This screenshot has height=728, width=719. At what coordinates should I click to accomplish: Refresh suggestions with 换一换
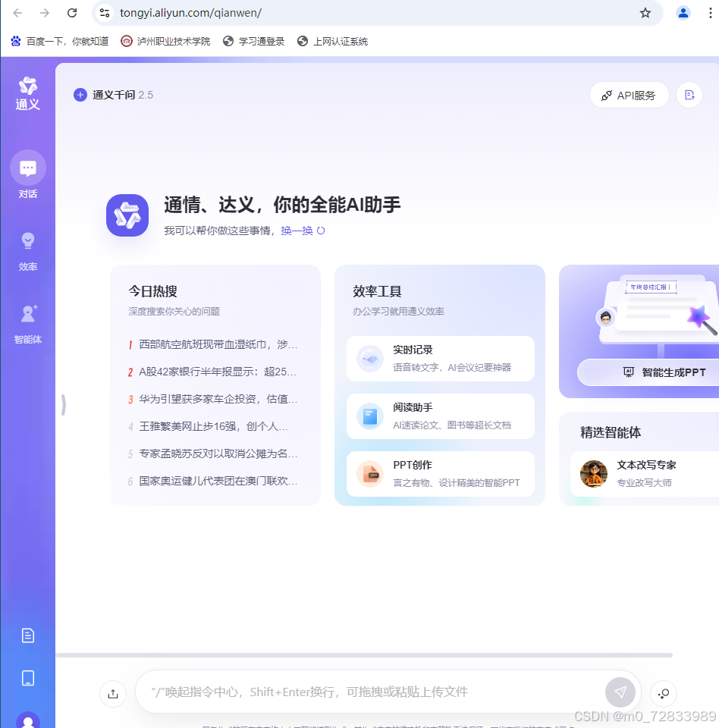pos(303,231)
